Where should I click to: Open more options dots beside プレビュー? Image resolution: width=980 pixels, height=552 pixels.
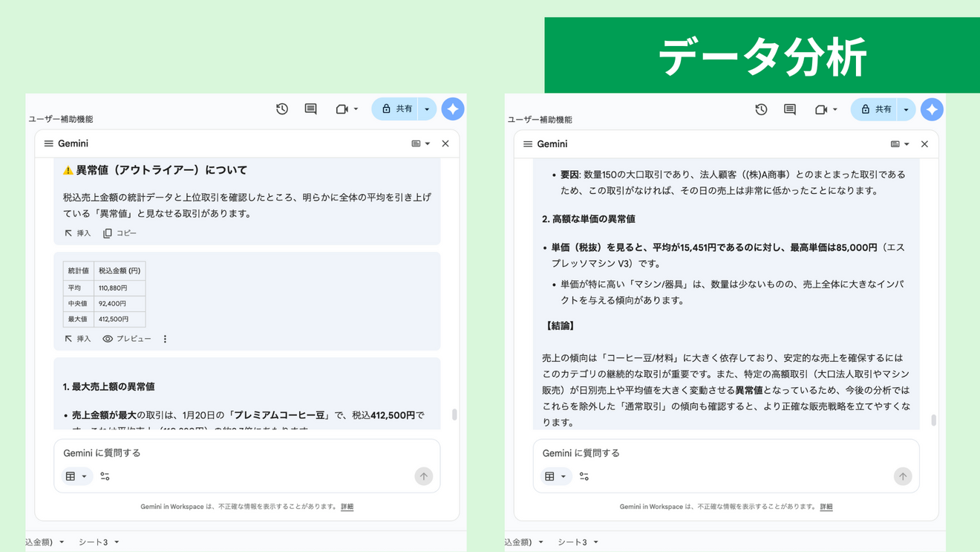[165, 339]
